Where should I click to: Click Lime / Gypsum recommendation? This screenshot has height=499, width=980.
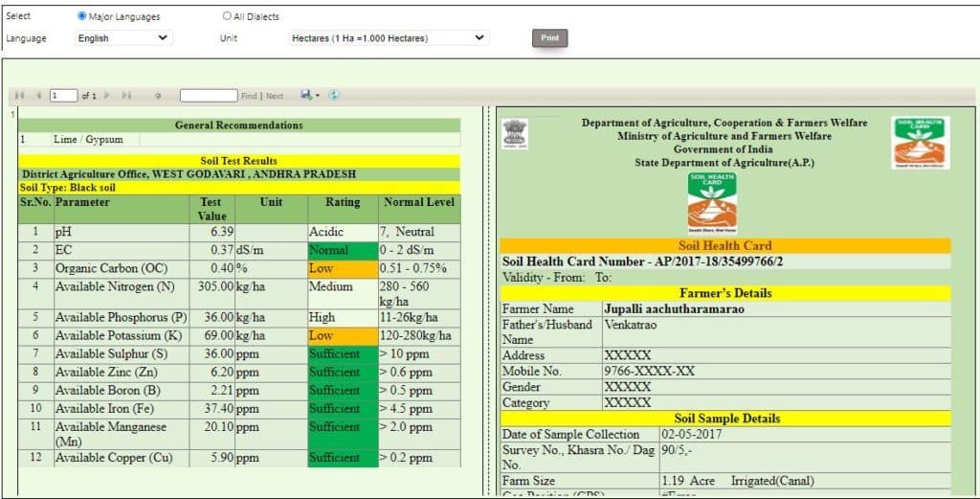point(88,140)
